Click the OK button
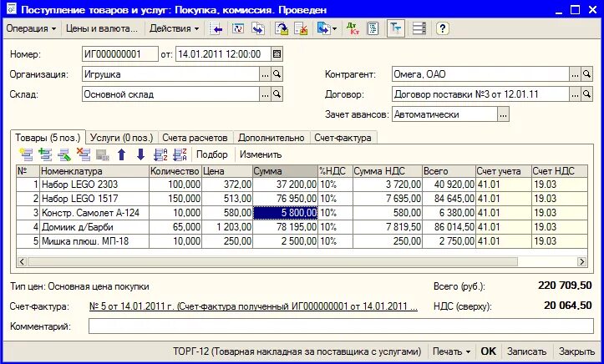 click(489, 351)
